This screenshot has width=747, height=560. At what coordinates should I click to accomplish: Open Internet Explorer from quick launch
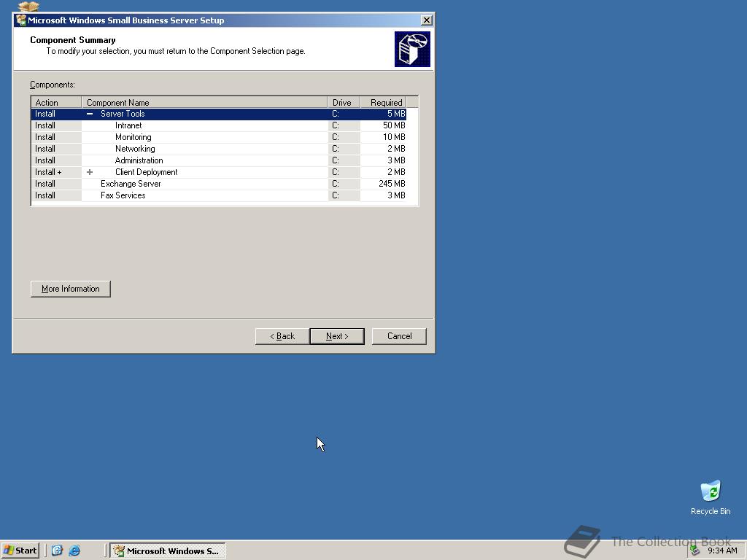74,551
